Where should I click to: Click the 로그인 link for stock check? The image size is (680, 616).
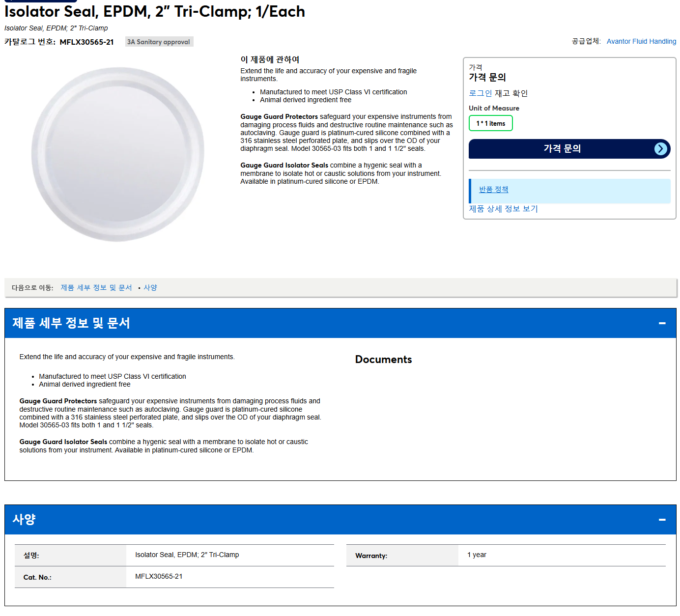pyautogui.click(x=480, y=93)
